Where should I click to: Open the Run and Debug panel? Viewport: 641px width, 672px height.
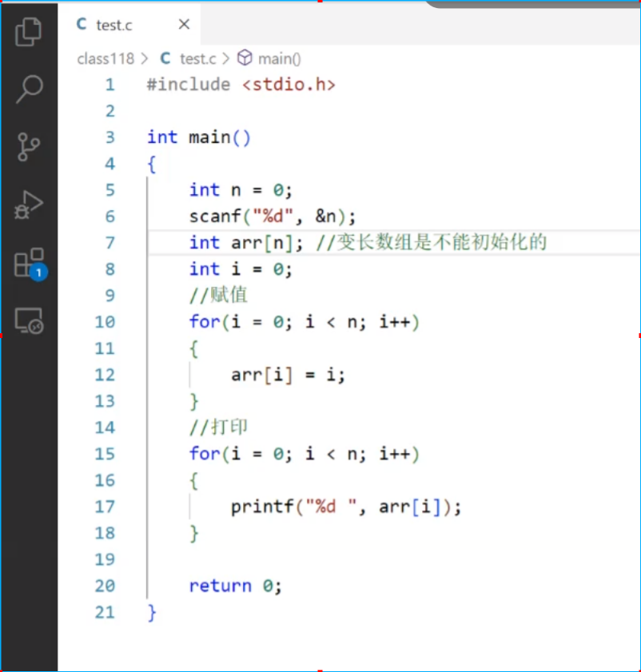coord(29,205)
